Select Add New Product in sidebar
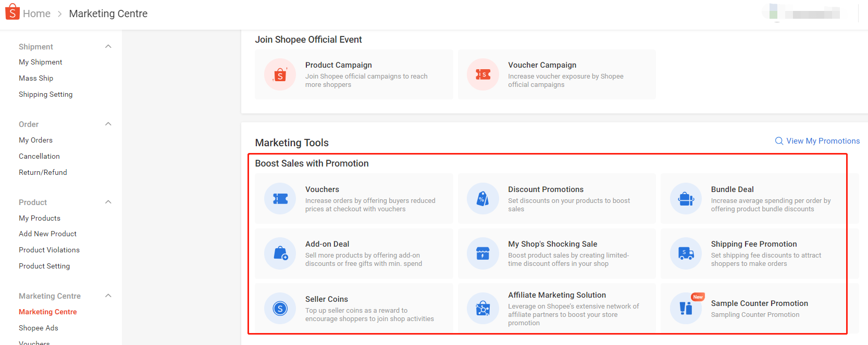 click(x=48, y=234)
